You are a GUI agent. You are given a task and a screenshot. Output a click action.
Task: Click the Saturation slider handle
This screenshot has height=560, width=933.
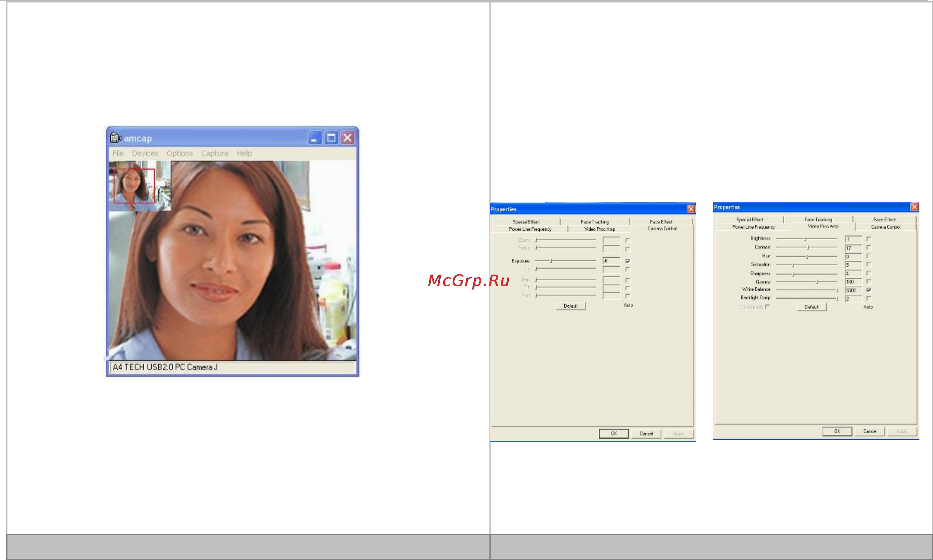pyautogui.click(x=793, y=265)
